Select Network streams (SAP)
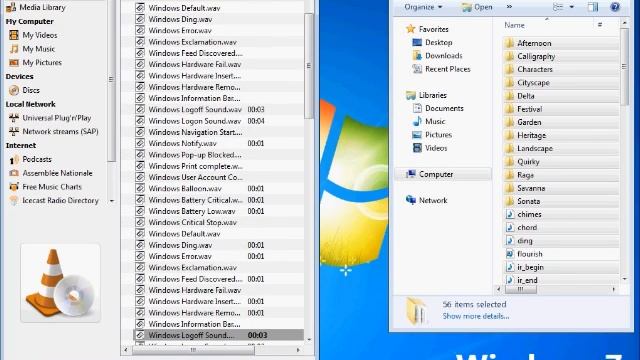This screenshot has width=640, height=360. coord(54,131)
